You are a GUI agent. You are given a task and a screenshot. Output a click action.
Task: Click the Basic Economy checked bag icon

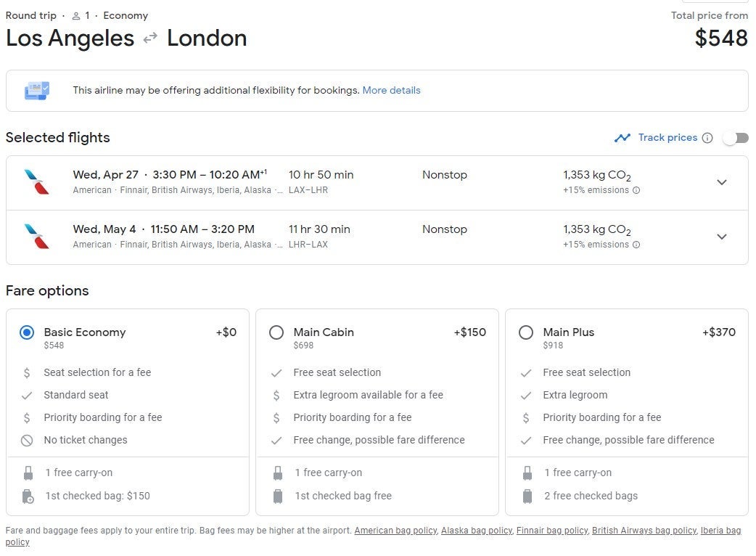pos(28,496)
